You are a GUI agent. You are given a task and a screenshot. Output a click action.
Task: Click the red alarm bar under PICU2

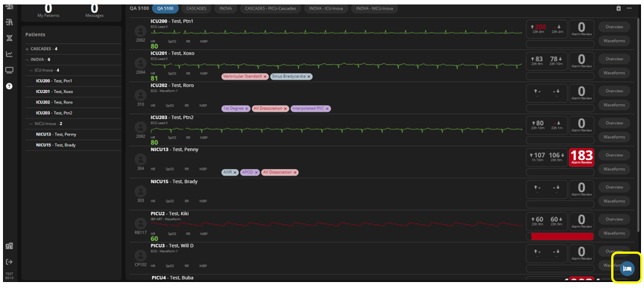pyautogui.click(x=562, y=237)
